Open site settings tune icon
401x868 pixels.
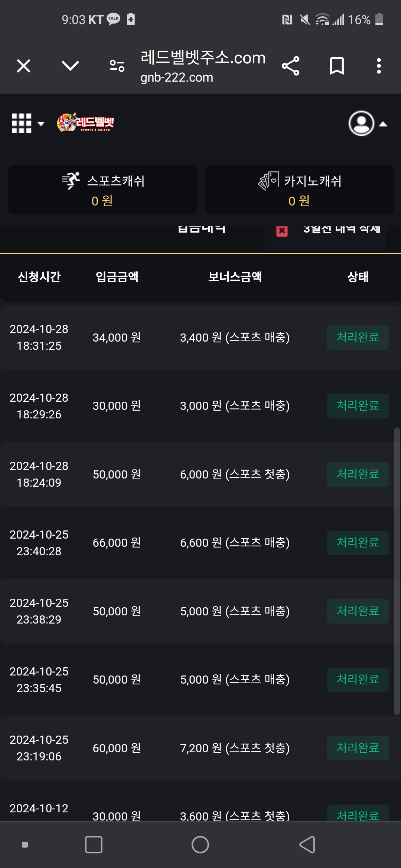click(117, 66)
